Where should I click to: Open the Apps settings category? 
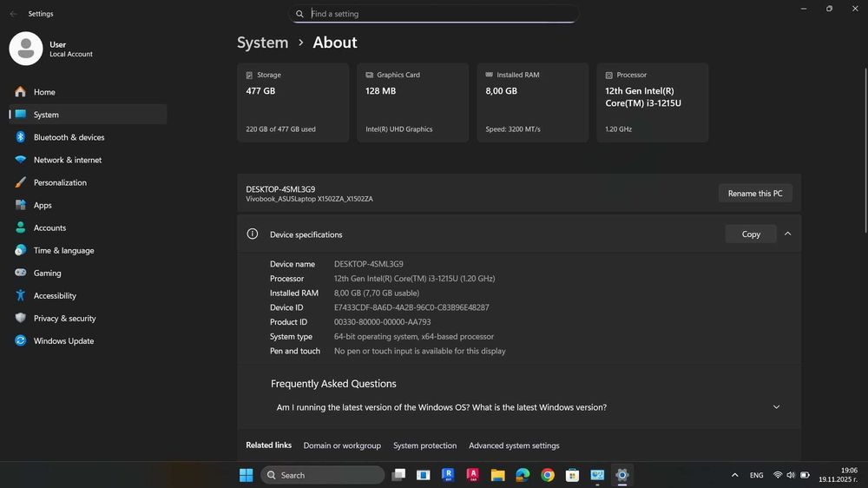tap(88, 206)
